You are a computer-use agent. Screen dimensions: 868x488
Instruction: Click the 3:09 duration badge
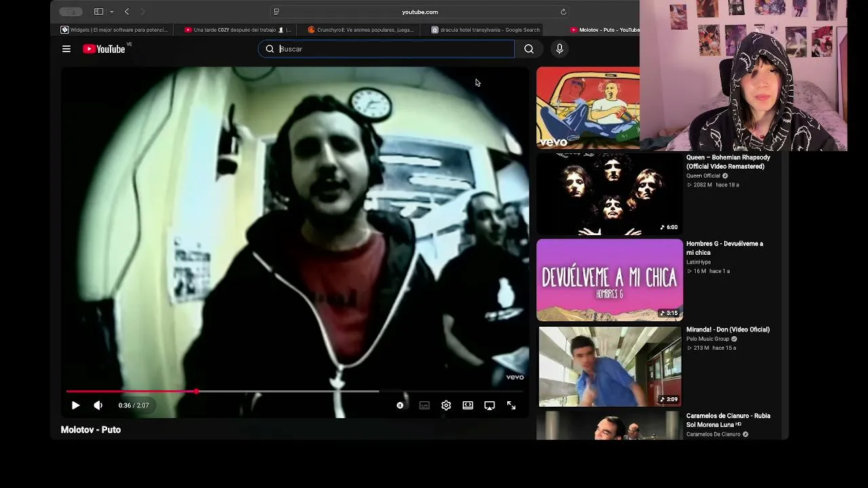pyautogui.click(x=669, y=399)
